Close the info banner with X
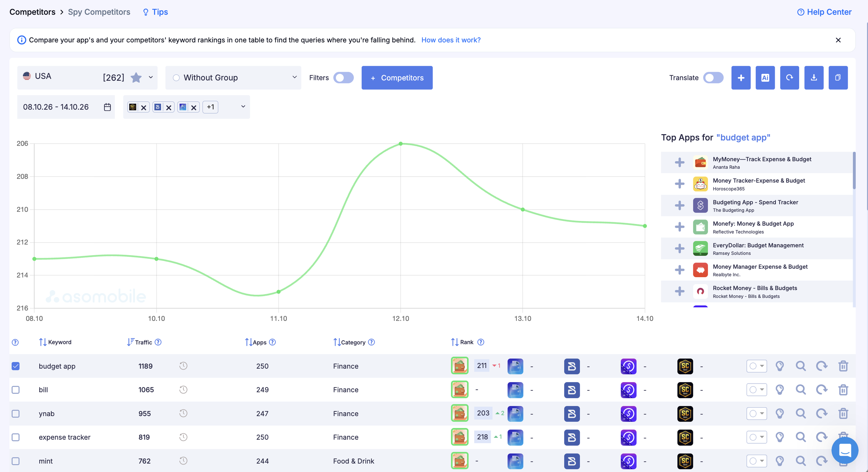Image resolution: width=868 pixels, height=472 pixels. (838, 40)
